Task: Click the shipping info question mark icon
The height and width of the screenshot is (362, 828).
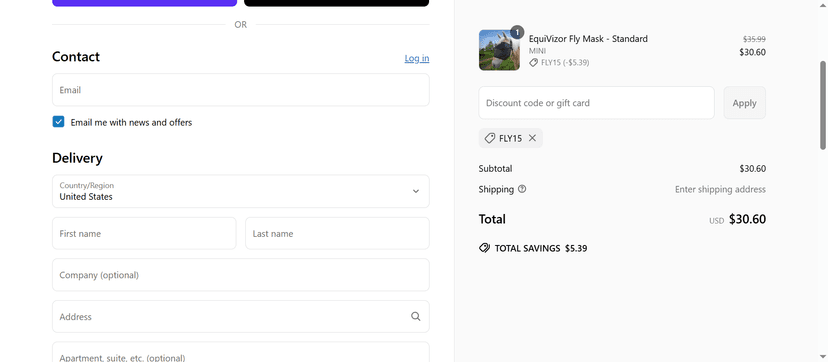Action: pos(522,189)
